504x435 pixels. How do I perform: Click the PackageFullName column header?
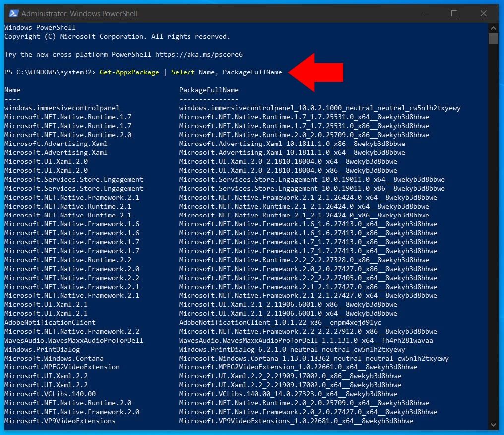209,90
